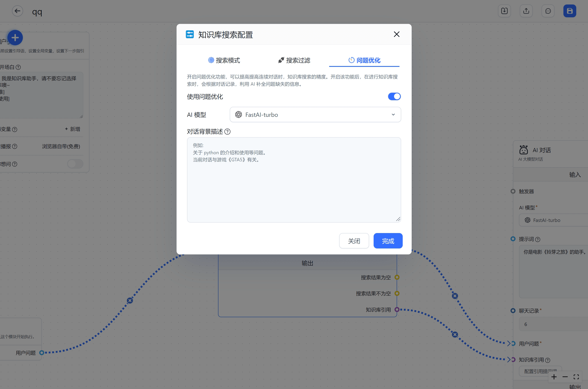Click the 知识库引用 purple output connector
This screenshot has height=389, width=588.
(397, 309)
